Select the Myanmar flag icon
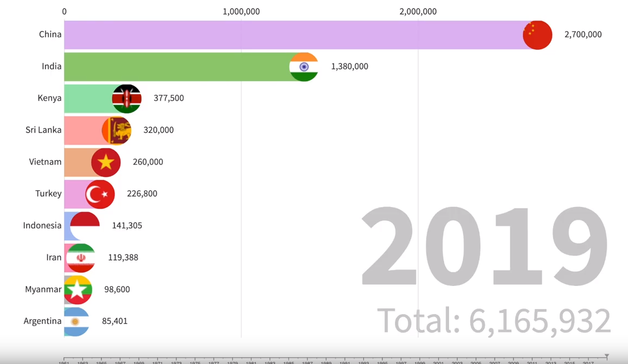 click(78, 290)
